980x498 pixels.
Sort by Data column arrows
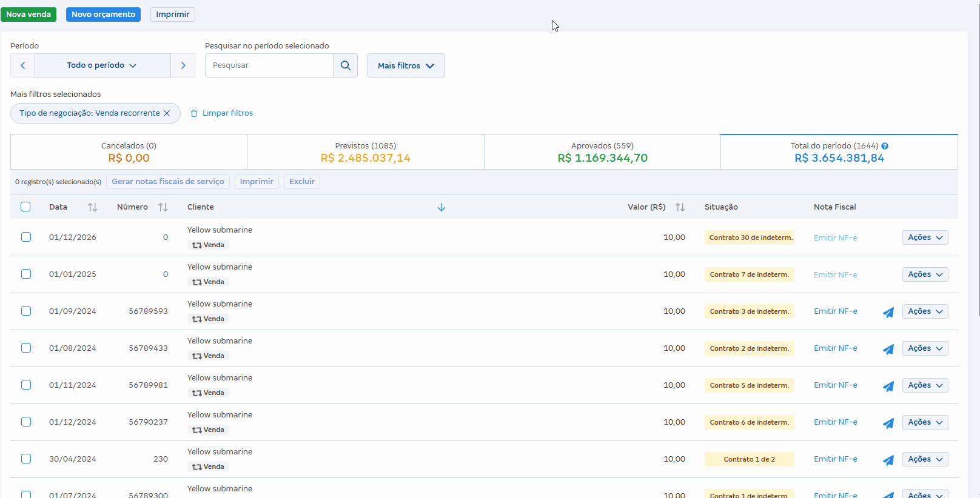92,207
